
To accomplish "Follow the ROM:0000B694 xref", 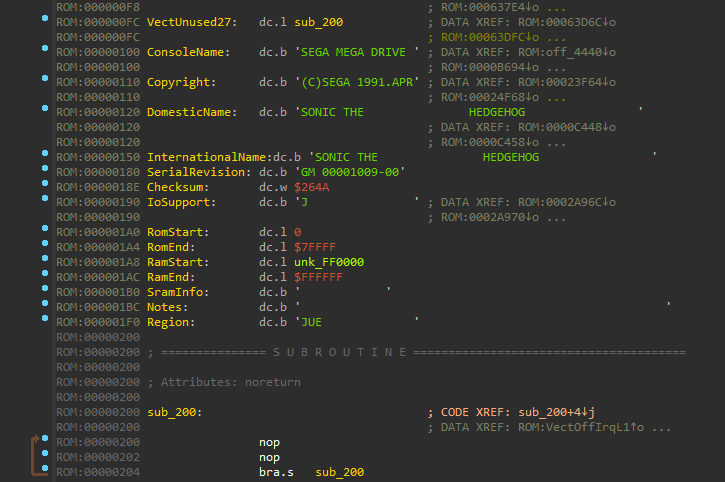I will pyautogui.click(x=490, y=68).
